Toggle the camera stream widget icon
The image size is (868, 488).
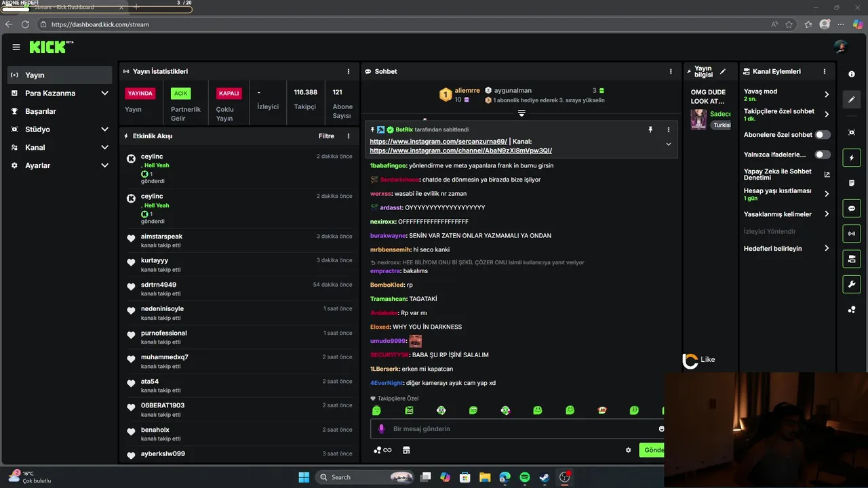852,259
